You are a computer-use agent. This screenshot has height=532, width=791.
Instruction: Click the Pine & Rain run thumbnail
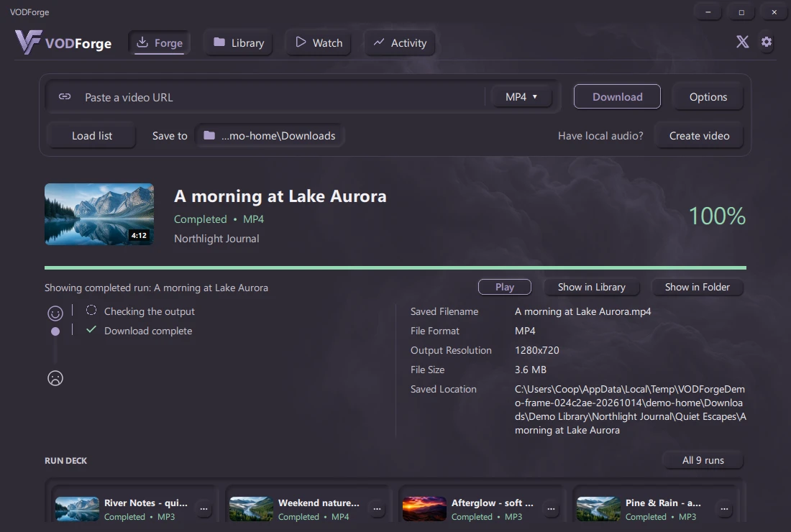coord(598,509)
